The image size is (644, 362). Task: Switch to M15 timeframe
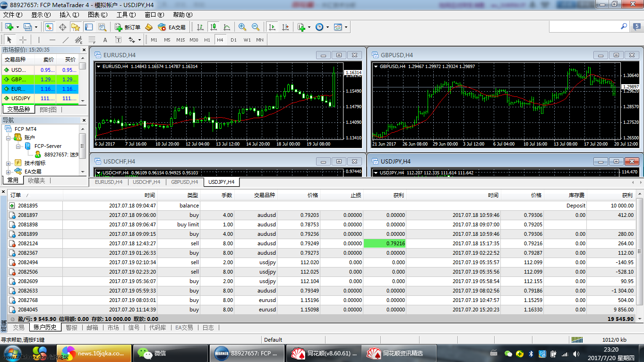pos(180,40)
